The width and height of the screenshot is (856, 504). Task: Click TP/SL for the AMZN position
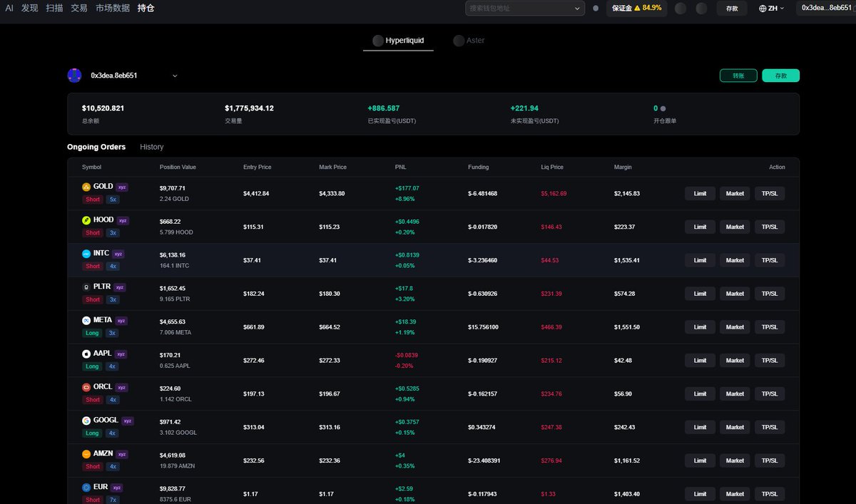pyautogui.click(x=770, y=461)
